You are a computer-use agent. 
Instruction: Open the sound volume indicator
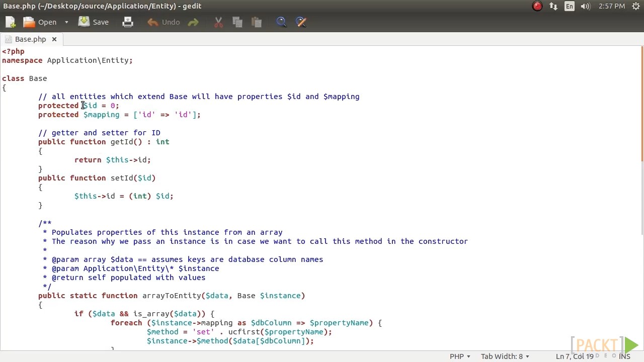tap(585, 6)
